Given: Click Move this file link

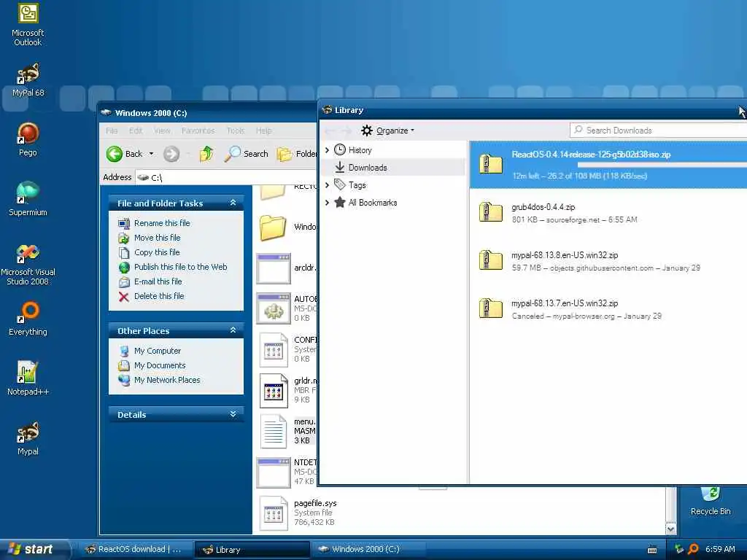Looking at the screenshot, I should pyautogui.click(x=158, y=238).
